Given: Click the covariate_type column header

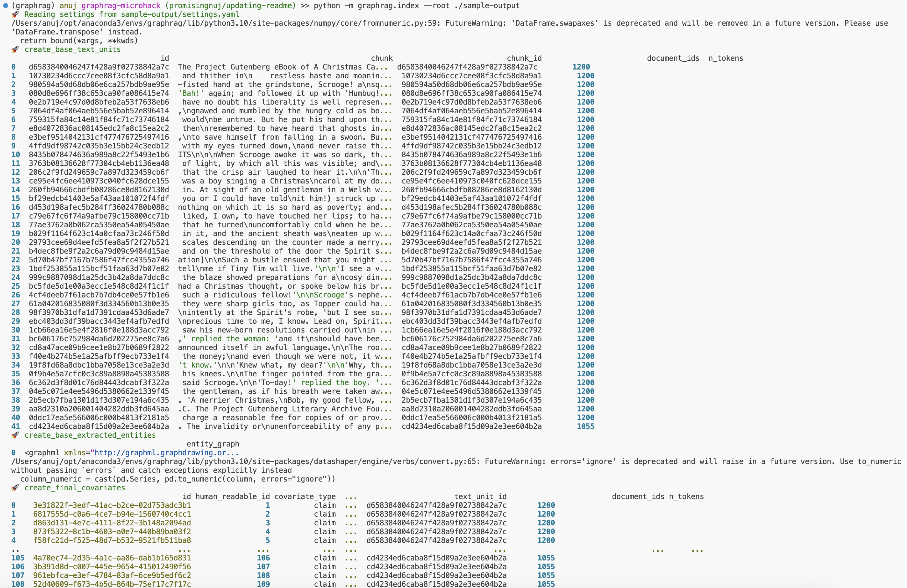Looking at the screenshot, I should coord(305,497).
